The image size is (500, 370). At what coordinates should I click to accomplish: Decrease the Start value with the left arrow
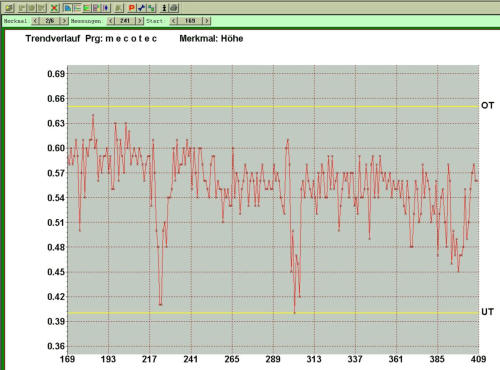173,21
